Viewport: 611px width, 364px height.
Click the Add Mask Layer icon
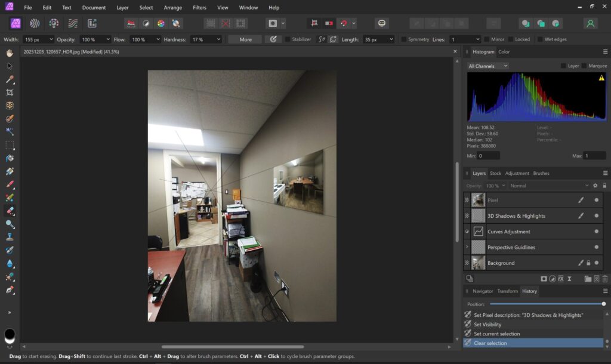[544, 279]
